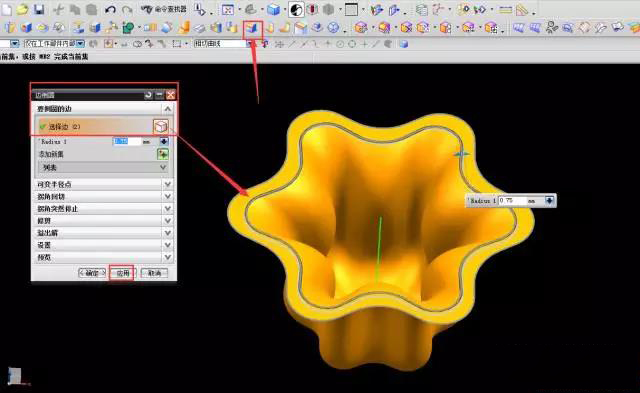Click the 确定 (OK) button
Image resolution: width=640 pixels, height=393 pixels.
92,273
